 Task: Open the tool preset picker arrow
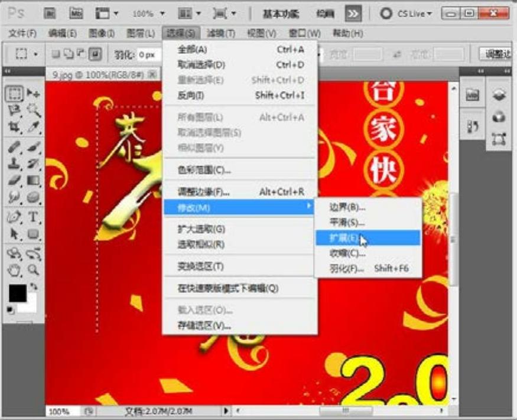(35, 54)
